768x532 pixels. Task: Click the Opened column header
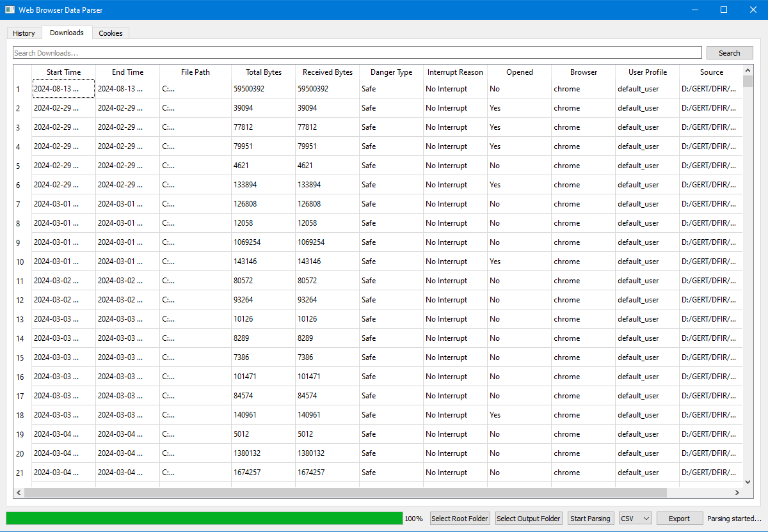[520, 72]
